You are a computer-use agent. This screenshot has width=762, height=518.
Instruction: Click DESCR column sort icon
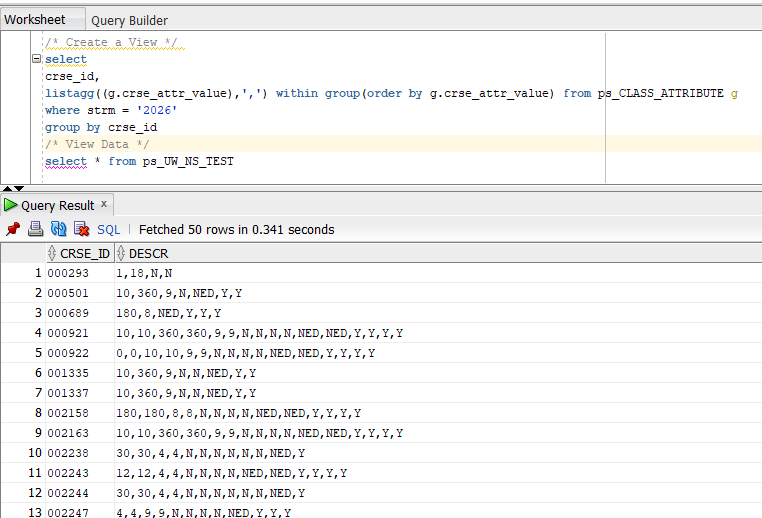[121, 253]
